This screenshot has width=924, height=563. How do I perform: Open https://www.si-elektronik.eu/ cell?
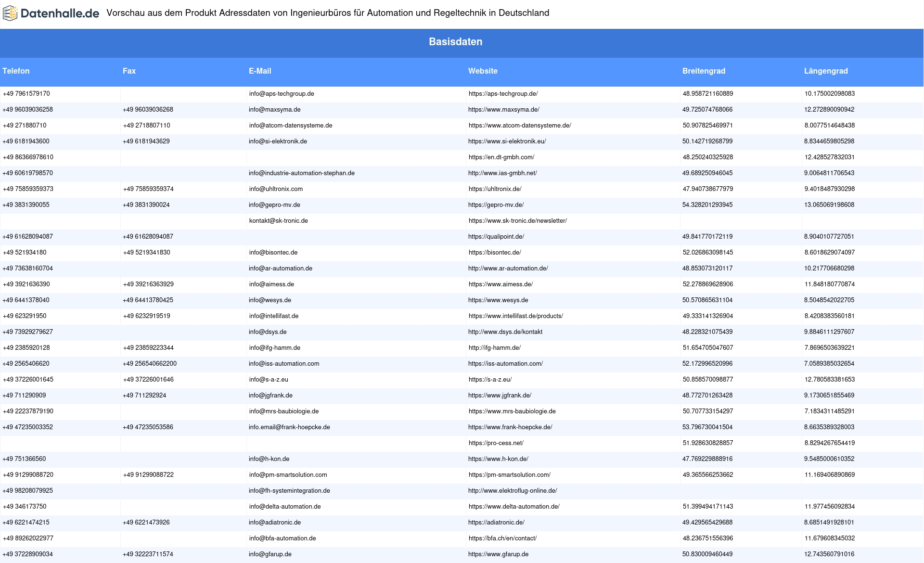tap(507, 141)
